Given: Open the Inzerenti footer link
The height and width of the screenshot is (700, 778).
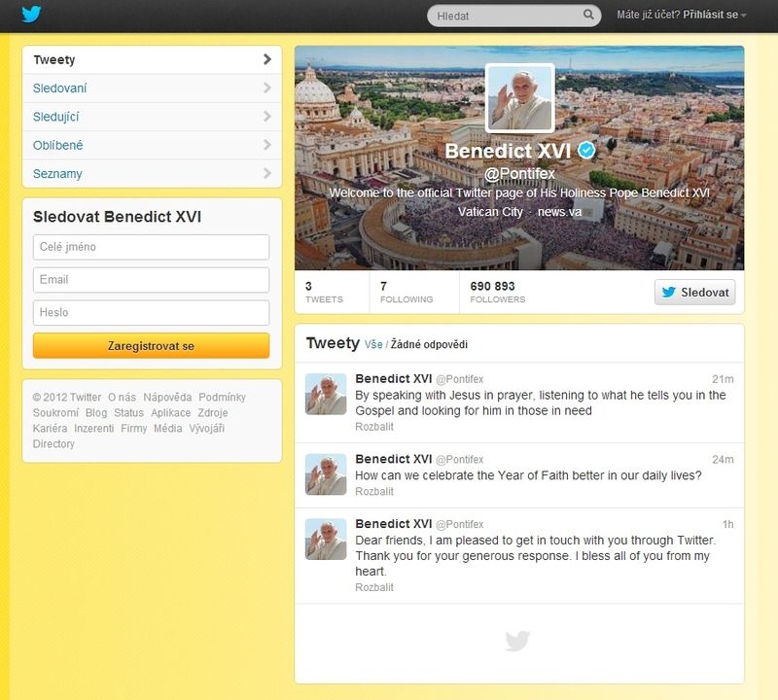Looking at the screenshot, I should tap(93, 428).
